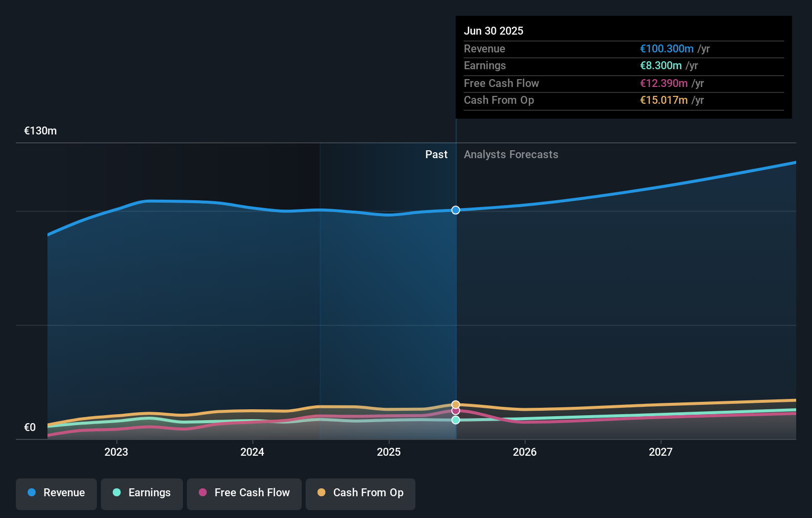
Task: Click the Past/Forecast divider line on the chart
Action: click(455, 297)
